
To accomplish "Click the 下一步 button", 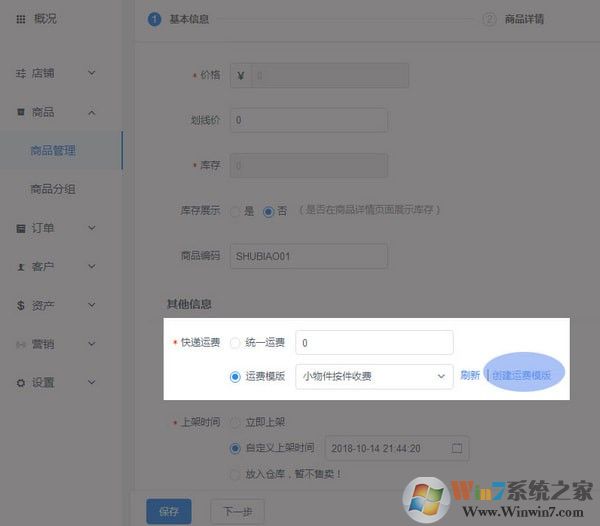I will coord(238,511).
